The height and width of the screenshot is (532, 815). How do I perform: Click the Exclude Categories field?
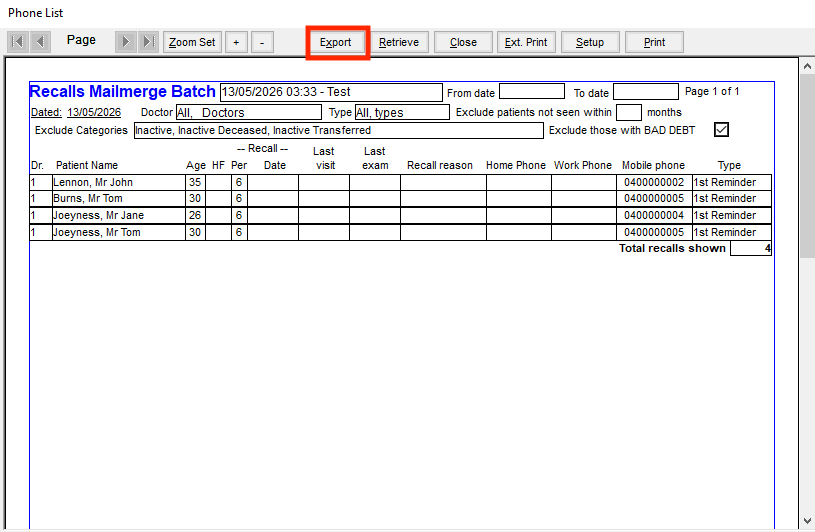click(x=338, y=130)
